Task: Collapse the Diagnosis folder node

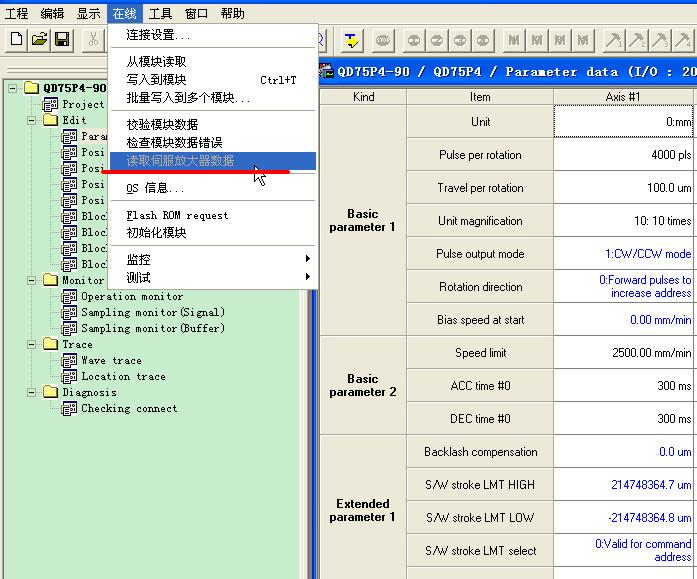Action: pos(34,392)
